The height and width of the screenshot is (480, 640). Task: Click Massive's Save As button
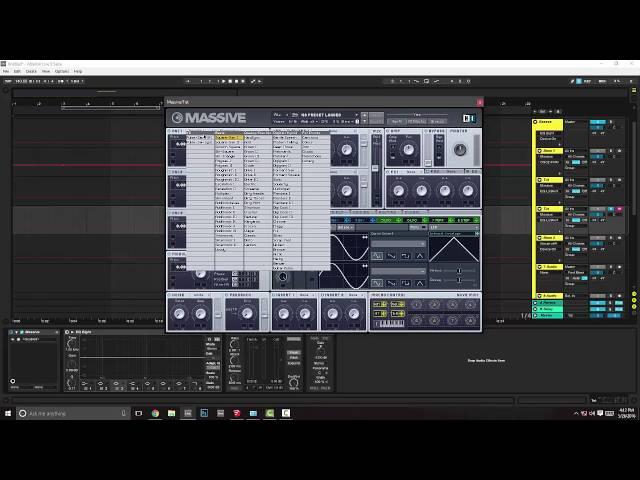pyautogui.click(x=376, y=121)
